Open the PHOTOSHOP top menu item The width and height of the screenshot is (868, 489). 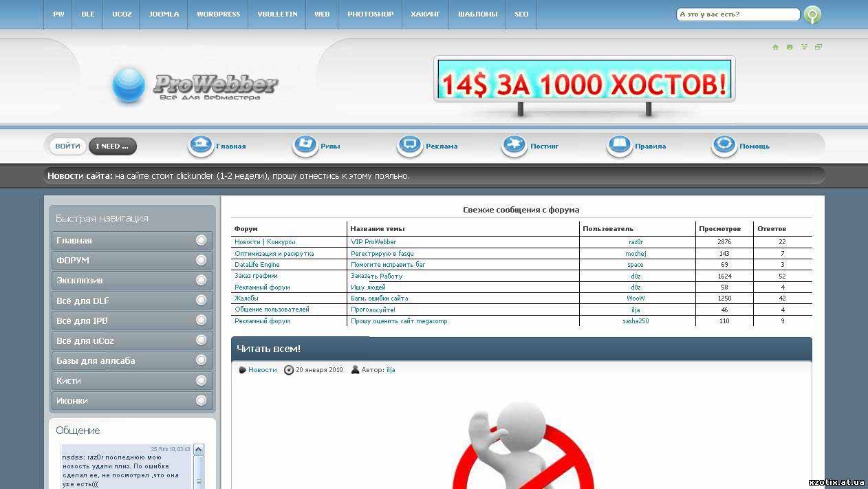[370, 14]
